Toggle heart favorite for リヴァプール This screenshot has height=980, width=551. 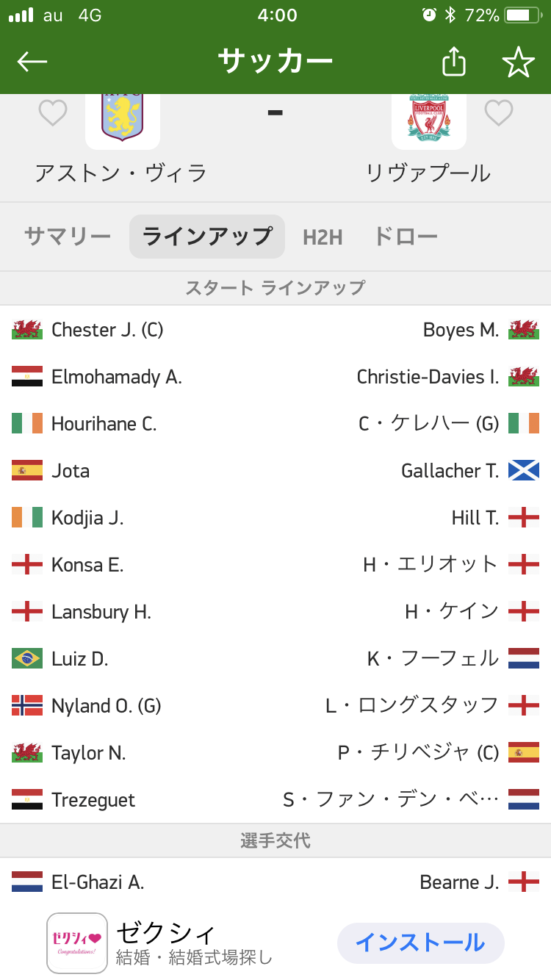click(498, 113)
